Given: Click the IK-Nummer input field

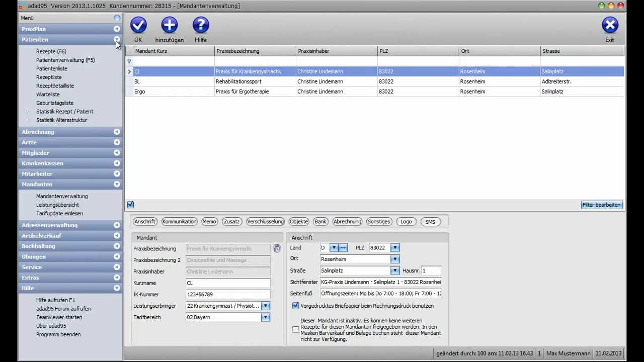Looking at the screenshot, I should [227, 295].
